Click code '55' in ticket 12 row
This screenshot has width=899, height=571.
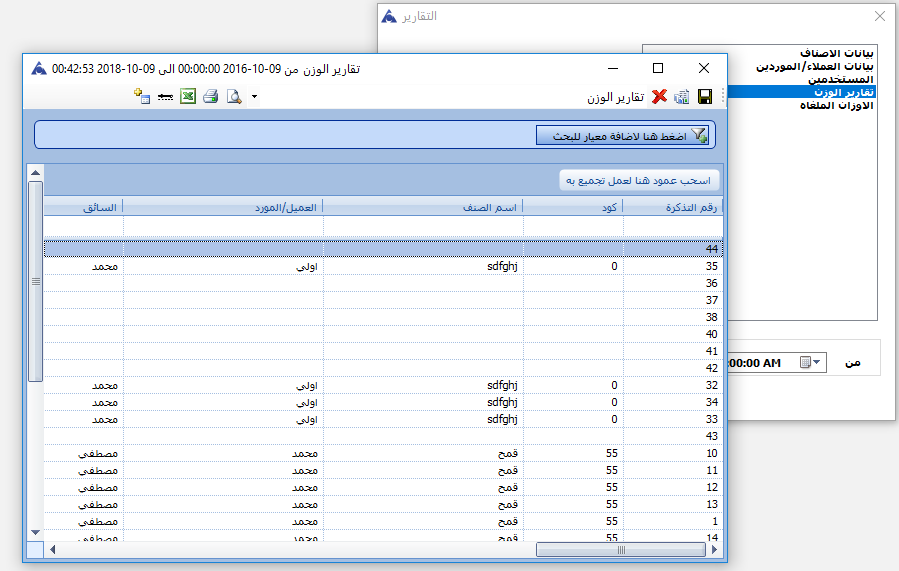(x=612, y=487)
